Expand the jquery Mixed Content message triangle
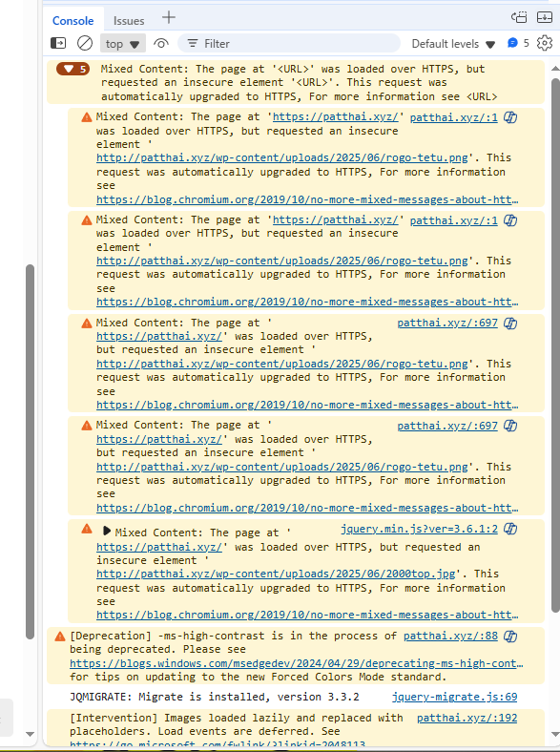 click(107, 531)
